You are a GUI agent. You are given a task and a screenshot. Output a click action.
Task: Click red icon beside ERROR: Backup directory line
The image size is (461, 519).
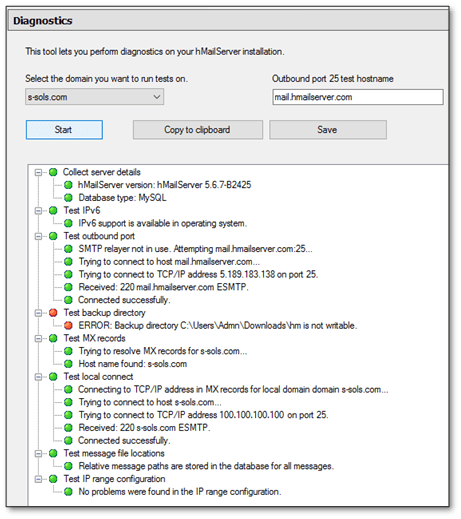(68, 325)
